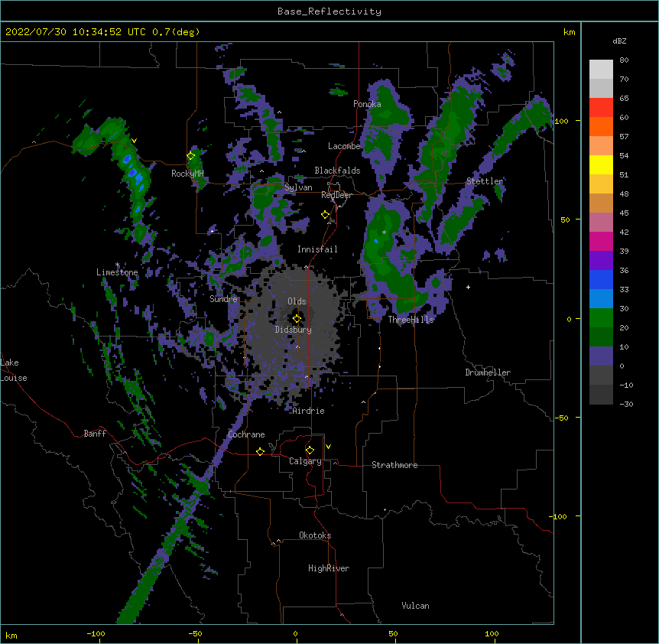Click the Vulcan city label

[x=415, y=606]
